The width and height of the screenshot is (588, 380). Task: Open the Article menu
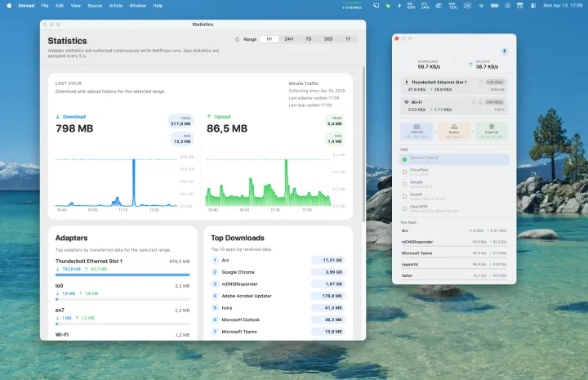[x=116, y=6]
